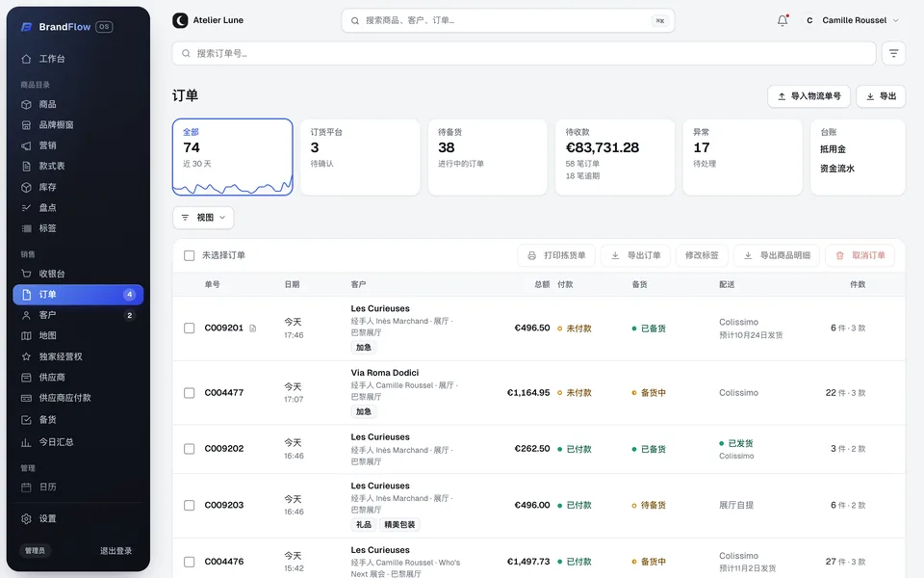924x578 pixels.
Task: Click the 已发货 status for C009202
Action: tap(736, 443)
